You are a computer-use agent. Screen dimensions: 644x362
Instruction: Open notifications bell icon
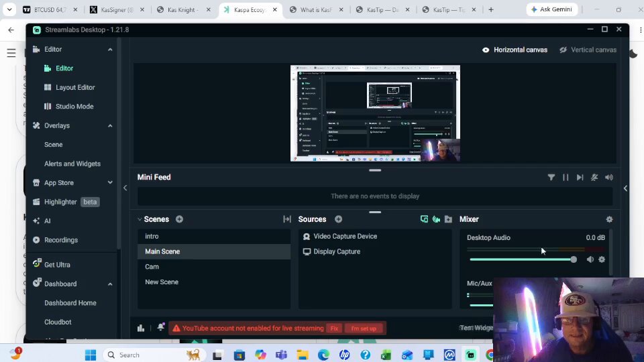pyautogui.click(x=160, y=327)
